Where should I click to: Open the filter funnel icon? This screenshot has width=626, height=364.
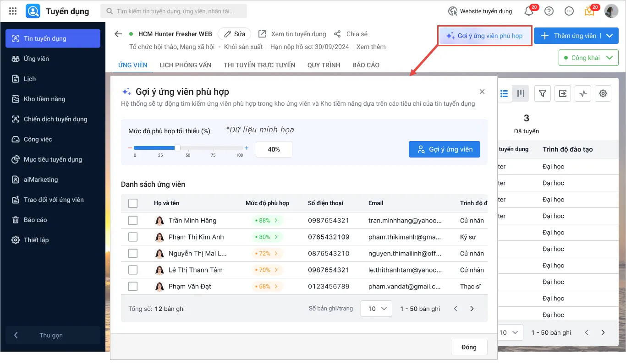[x=543, y=93]
